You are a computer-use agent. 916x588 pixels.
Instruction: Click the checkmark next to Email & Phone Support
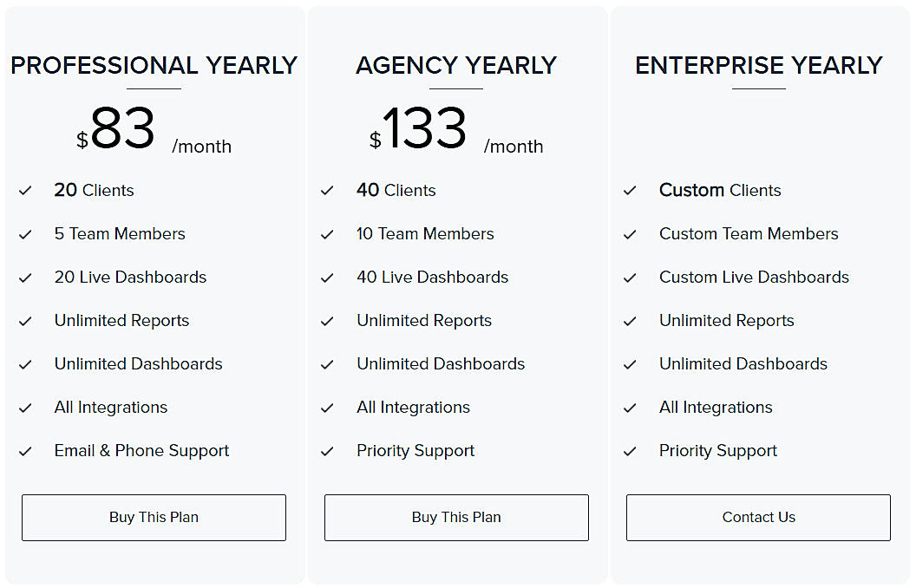coord(26,450)
